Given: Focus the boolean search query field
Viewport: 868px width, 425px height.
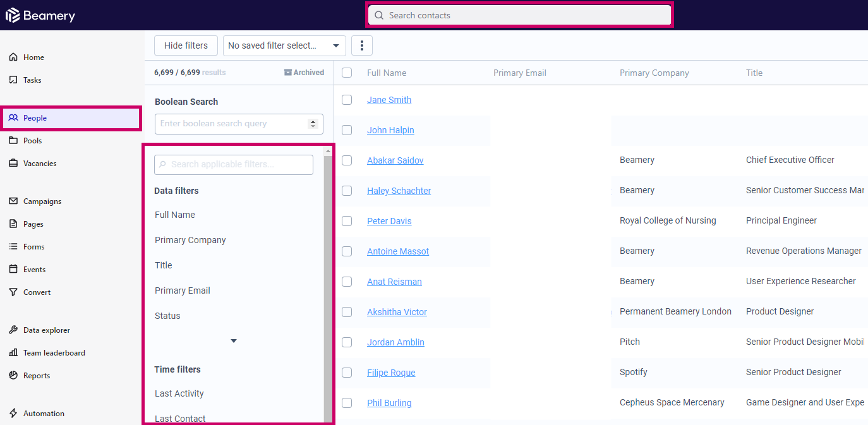Looking at the screenshot, I should point(239,124).
